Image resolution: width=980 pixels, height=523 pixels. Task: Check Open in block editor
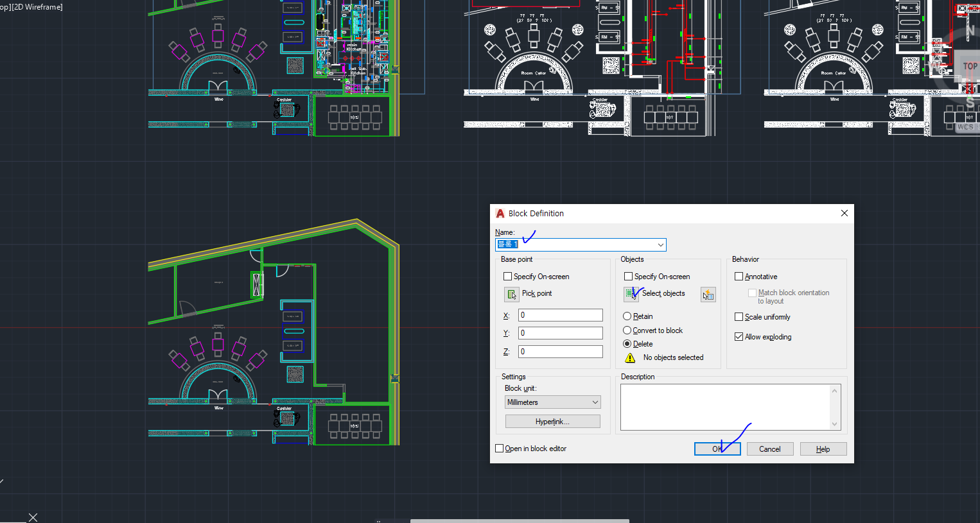500,449
